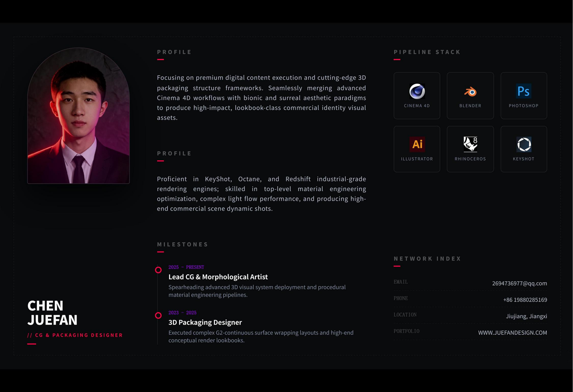Click the Cinema 4D icon
Image resolution: width=573 pixels, height=392 pixels.
point(417,91)
